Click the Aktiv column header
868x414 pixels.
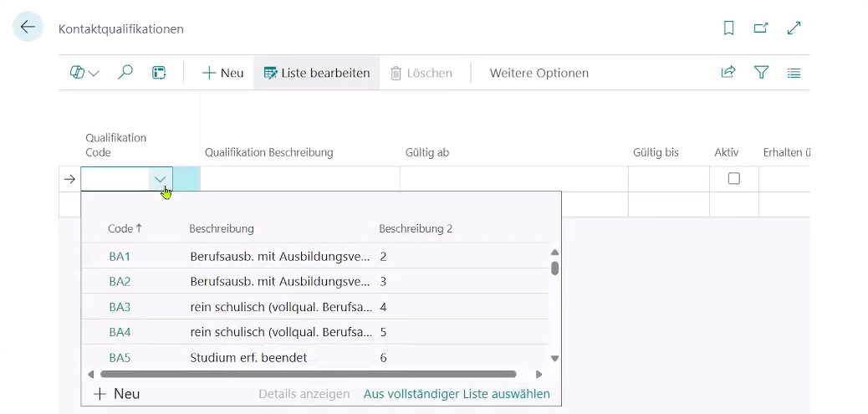pyautogui.click(x=727, y=152)
